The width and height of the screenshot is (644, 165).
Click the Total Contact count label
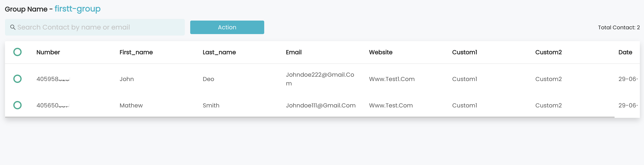[x=619, y=27]
